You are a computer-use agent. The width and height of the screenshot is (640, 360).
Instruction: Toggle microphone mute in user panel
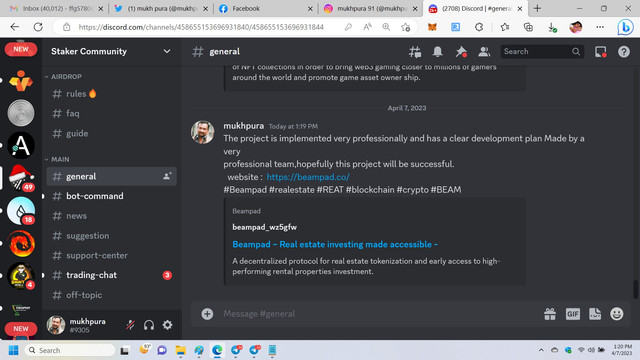131,325
